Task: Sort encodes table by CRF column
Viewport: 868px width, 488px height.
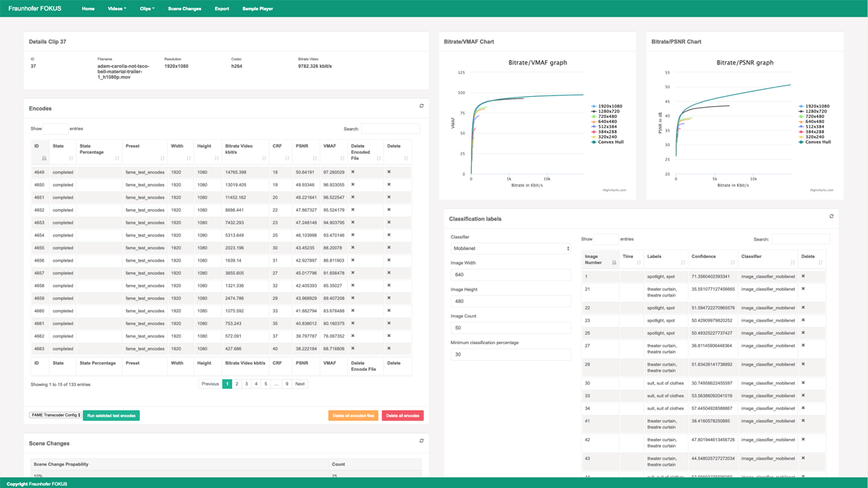Action: [x=280, y=152]
